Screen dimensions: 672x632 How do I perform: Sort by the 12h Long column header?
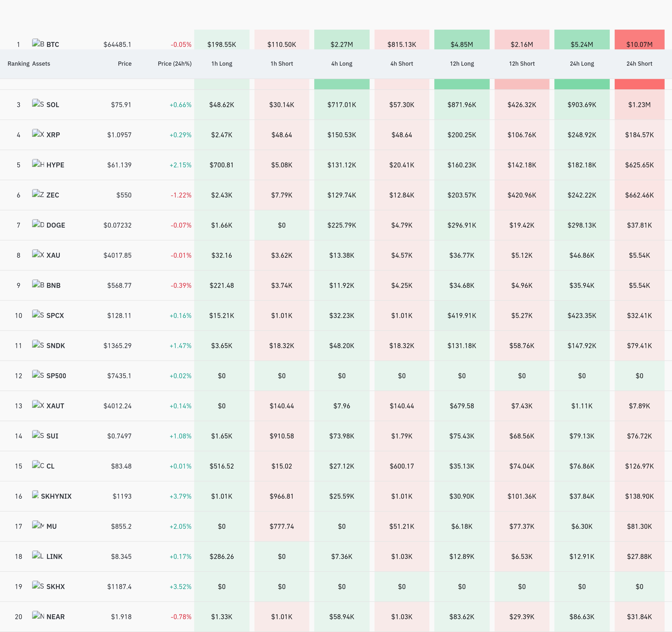462,63
